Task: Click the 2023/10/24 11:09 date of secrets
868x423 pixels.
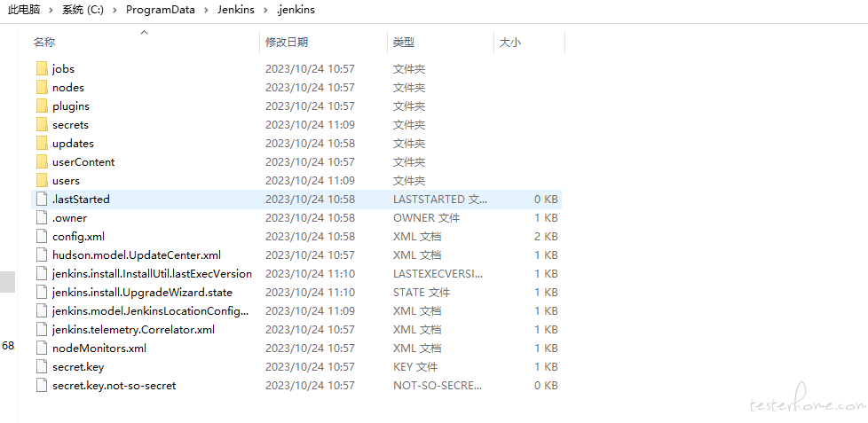Action: [310, 125]
